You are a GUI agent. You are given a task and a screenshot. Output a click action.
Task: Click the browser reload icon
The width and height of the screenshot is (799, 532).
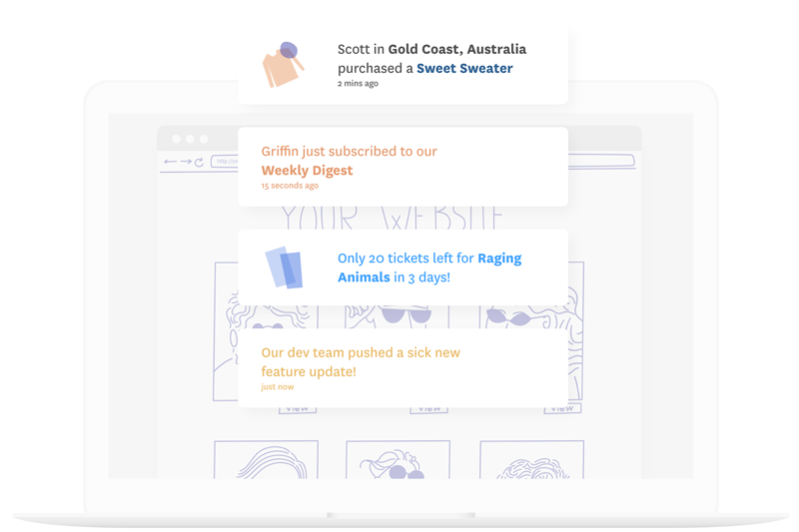[199, 162]
